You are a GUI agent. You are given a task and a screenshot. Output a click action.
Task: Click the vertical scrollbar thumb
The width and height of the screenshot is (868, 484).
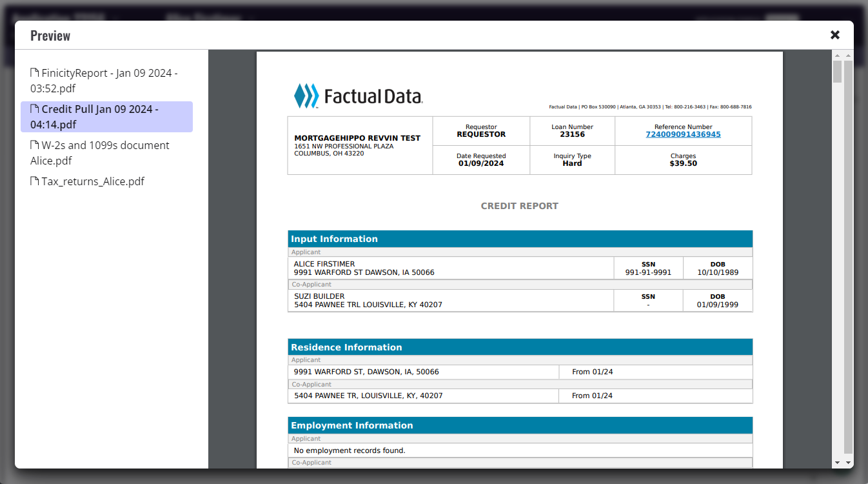[837, 72]
